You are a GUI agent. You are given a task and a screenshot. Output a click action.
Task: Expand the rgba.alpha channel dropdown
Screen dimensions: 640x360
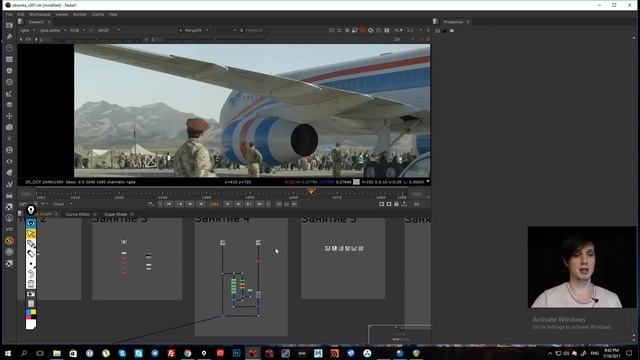[x=53, y=30]
